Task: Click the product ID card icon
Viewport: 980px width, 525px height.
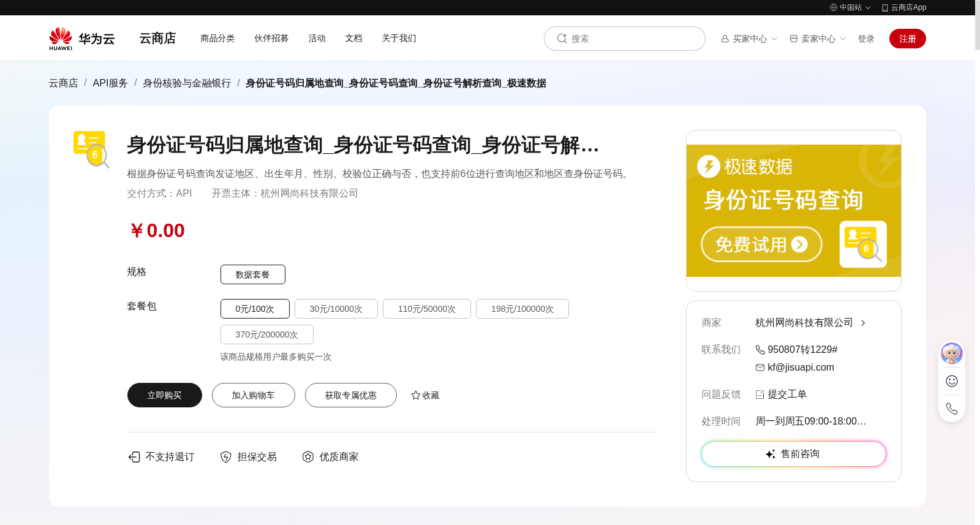Action: (x=91, y=149)
